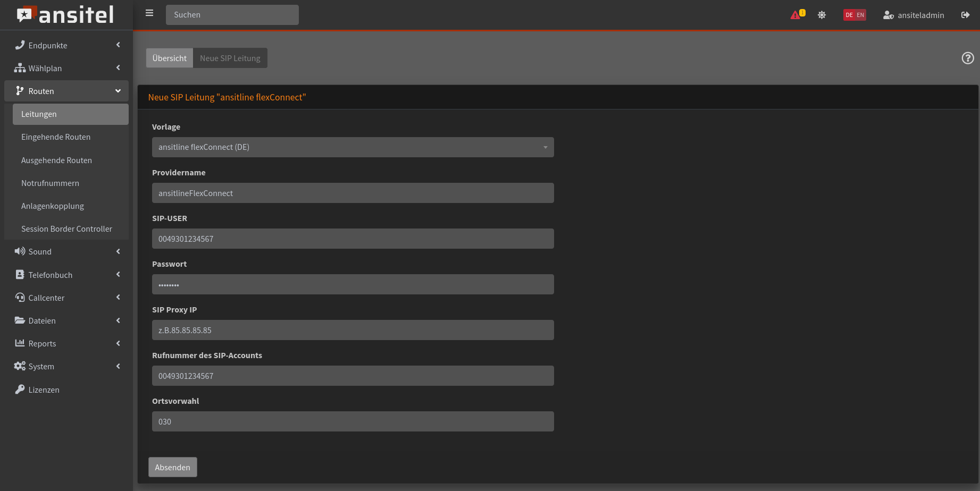Click the ansitel logo

click(x=65, y=15)
